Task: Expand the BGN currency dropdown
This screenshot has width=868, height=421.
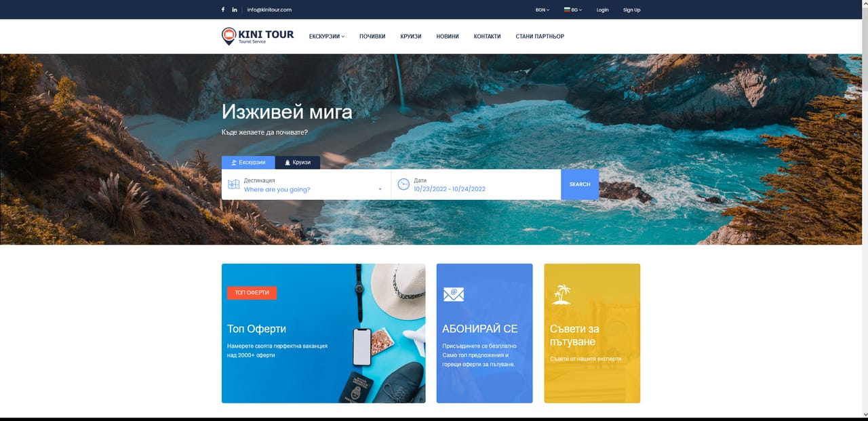Action: 542,10
